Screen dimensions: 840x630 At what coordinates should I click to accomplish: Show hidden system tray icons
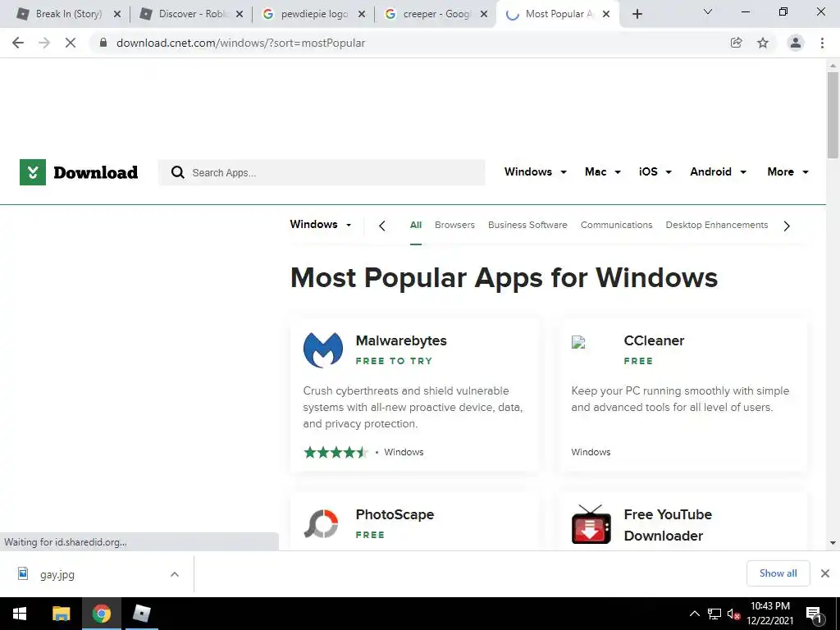point(694,614)
